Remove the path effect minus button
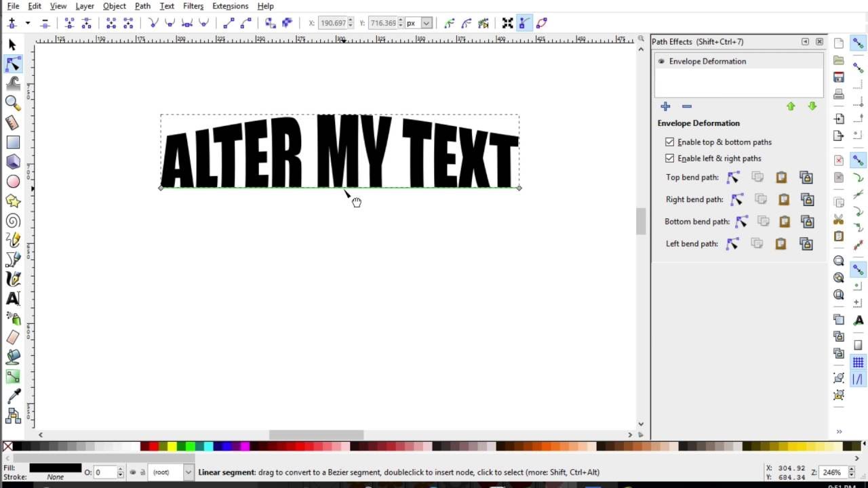The image size is (868, 488). tap(687, 106)
